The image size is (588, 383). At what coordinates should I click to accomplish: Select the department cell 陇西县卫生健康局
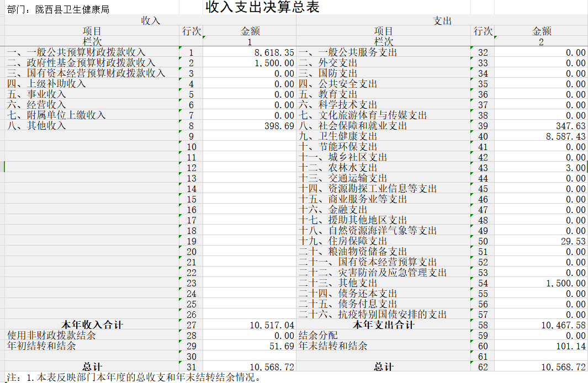click(x=58, y=9)
